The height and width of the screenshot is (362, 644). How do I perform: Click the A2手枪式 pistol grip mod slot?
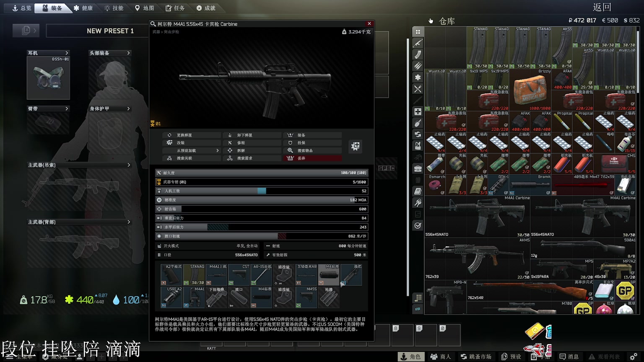coord(172,274)
